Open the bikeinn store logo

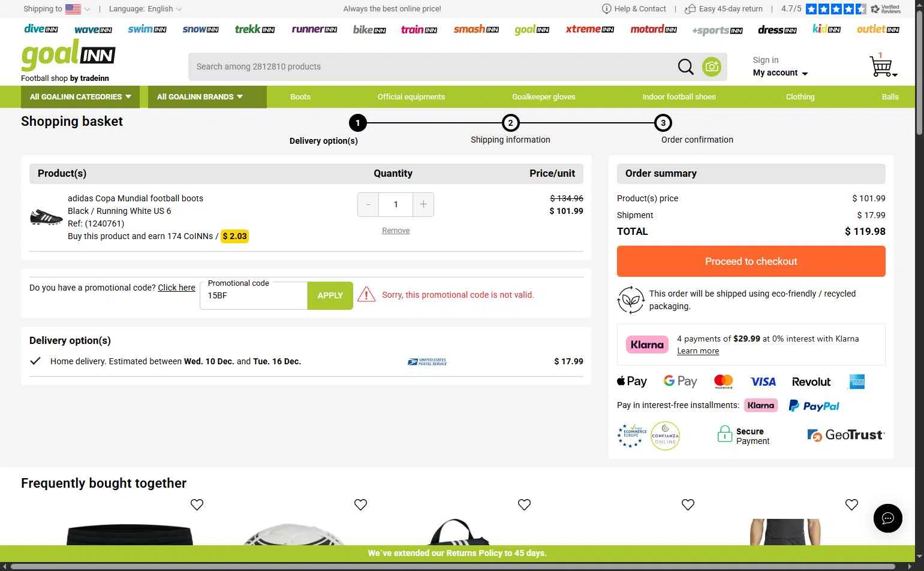click(369, 29)
